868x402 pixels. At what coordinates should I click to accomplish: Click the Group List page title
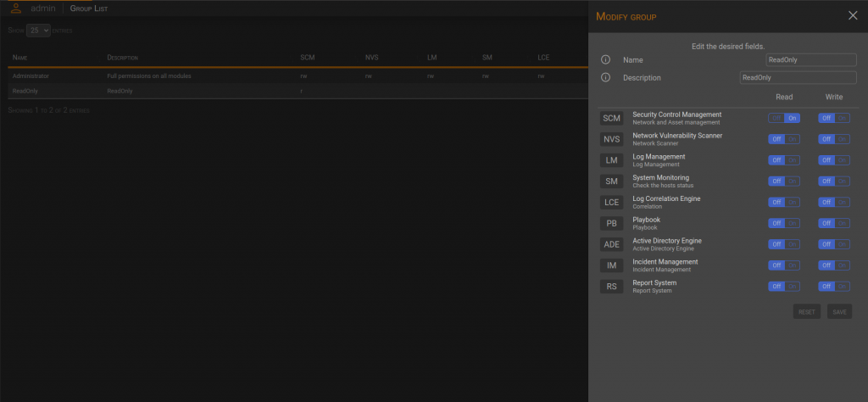point(88,8)
